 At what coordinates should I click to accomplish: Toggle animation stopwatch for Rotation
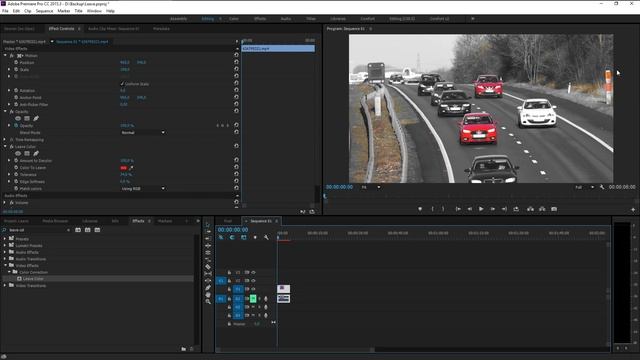[x=16, y=90]
